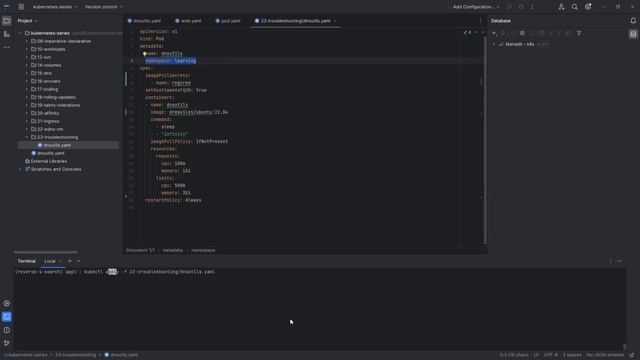Toggle the Terminal tool window icon

click(7, 317)
